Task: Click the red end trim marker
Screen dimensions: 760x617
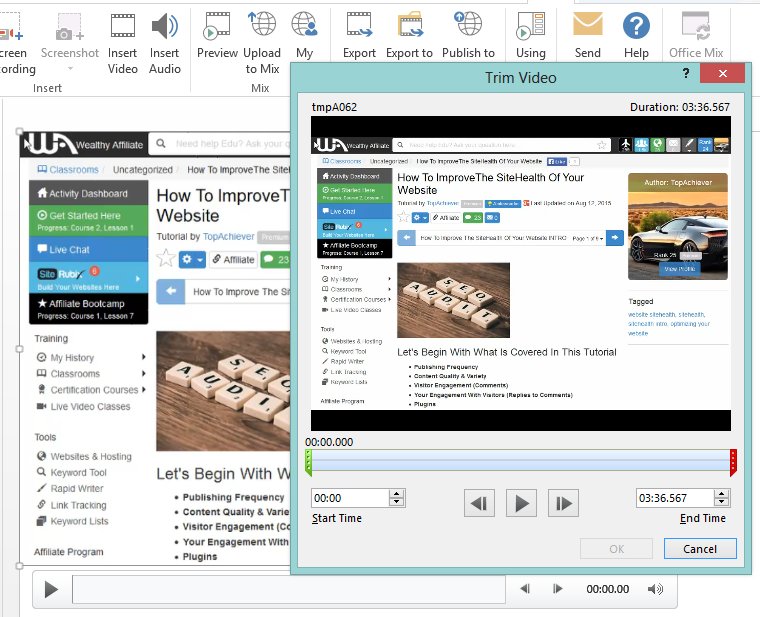Action: [x=733, y=462]
